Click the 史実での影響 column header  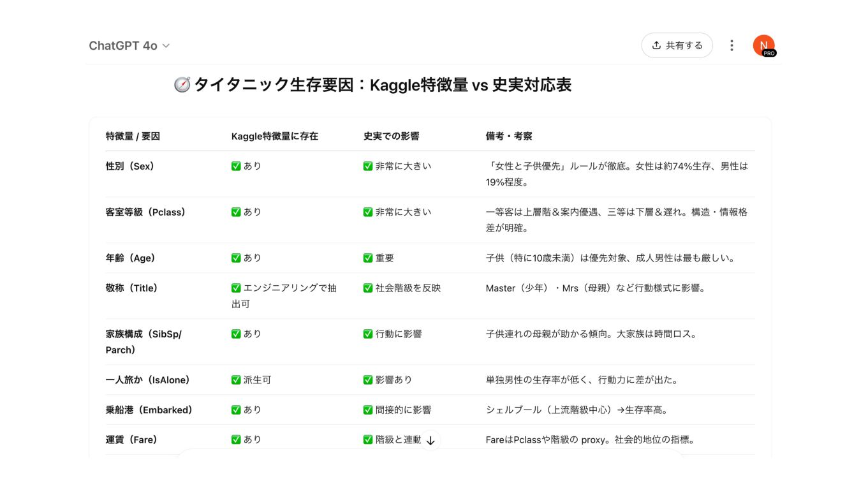(x=391, y=136)
